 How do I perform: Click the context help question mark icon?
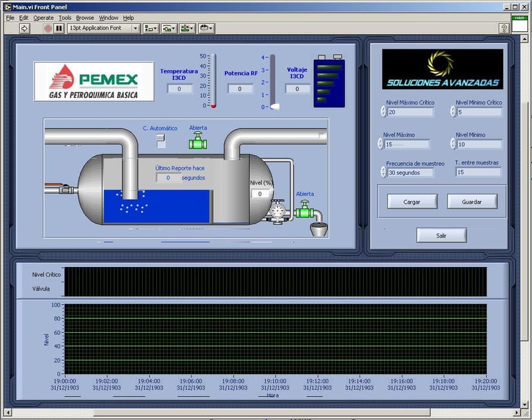click(504, 29)
